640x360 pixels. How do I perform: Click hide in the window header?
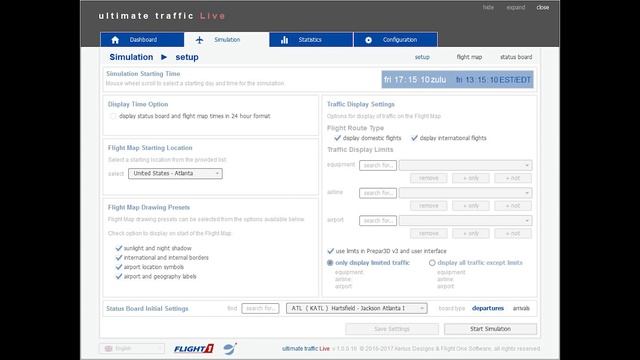pyautogui.click(x=488, y=7)
